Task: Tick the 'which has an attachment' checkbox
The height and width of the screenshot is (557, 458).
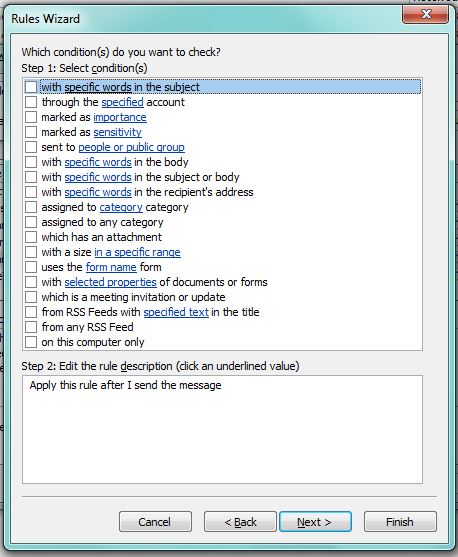Action: click(31, 237)
